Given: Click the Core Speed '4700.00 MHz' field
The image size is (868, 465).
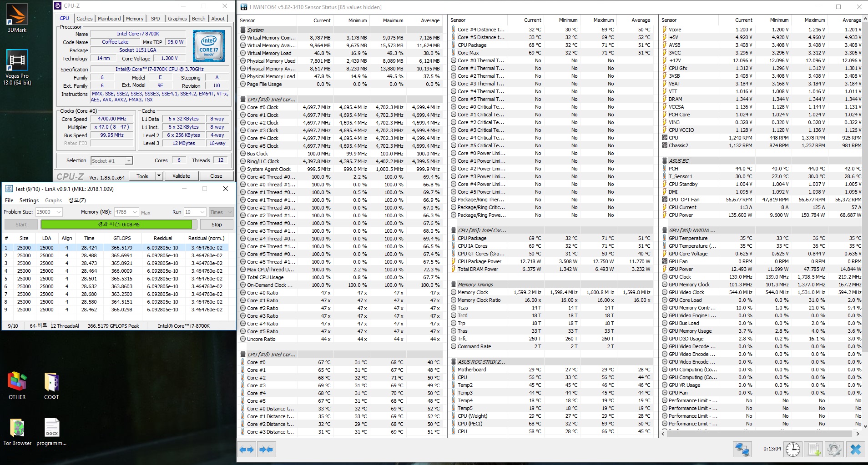Looking at the screenshot, I should (112, 119).
